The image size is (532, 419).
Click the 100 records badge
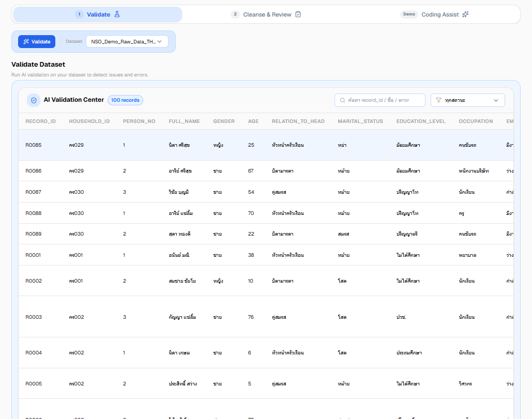click(x=125, y=100)
